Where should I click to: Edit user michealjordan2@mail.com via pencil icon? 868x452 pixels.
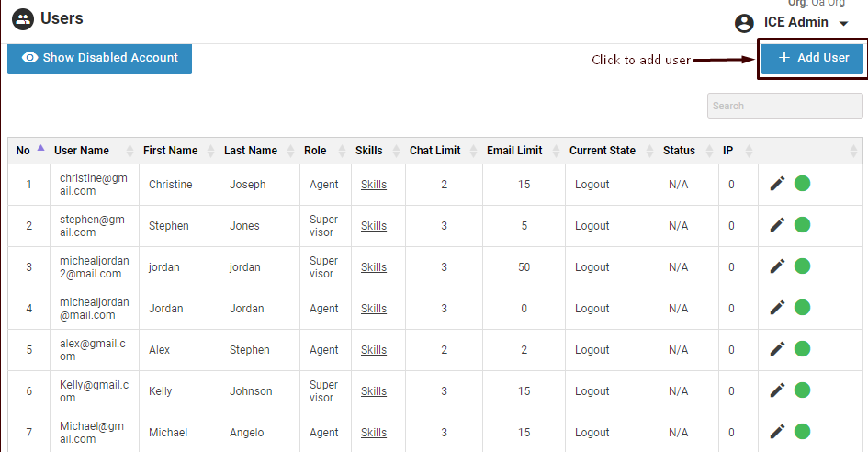pos(777,266)
